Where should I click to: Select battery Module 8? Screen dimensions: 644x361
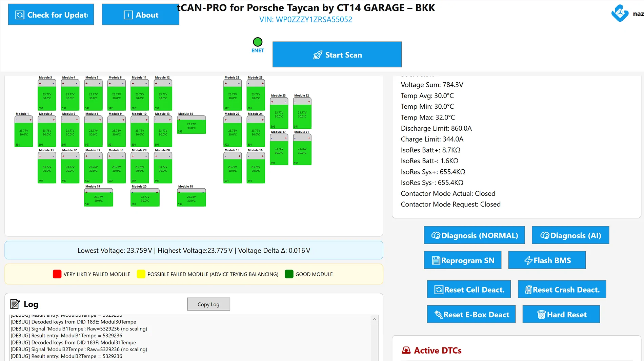117,95
